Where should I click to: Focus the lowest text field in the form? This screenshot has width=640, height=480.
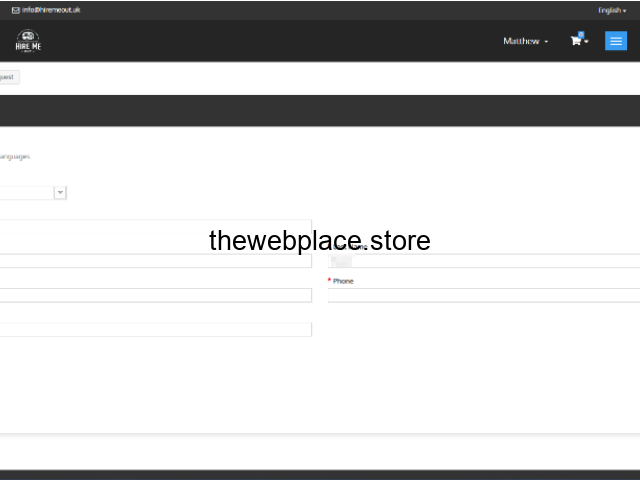point(155,329)
